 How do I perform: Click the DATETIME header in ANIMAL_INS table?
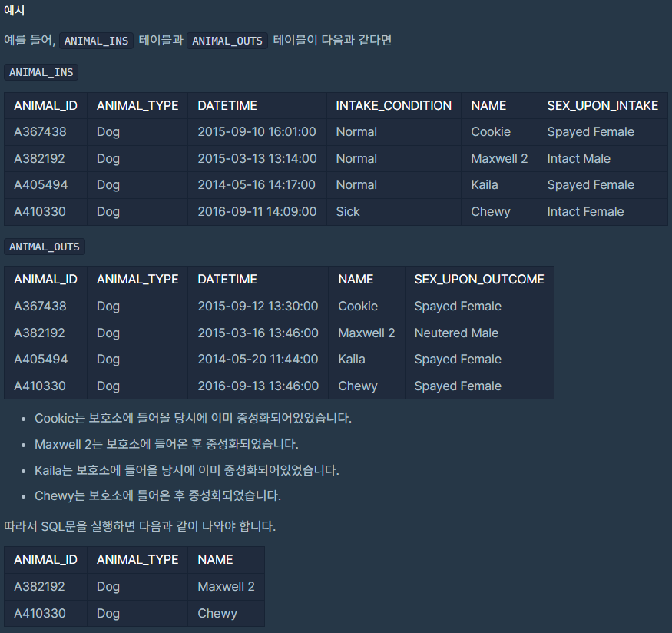click(227, 105)
